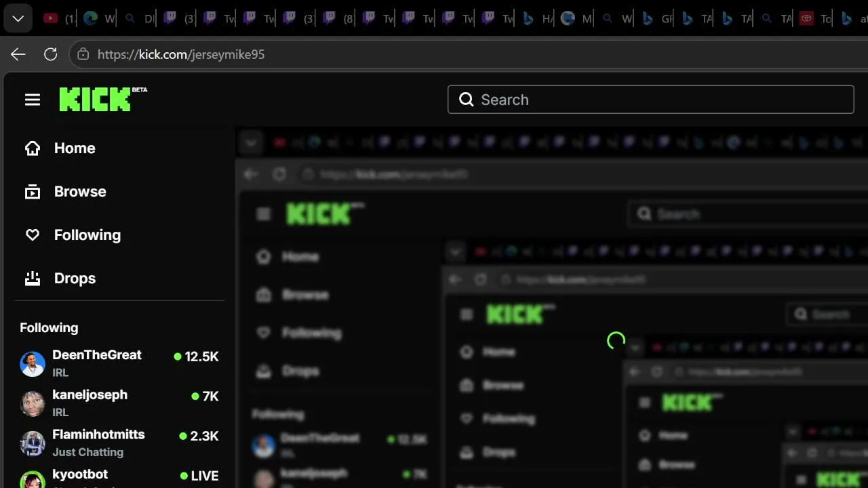The width and height of the screenshot is (868, 488).
Task: Click the Following section heading above the channel list
Action: point(49,328)
